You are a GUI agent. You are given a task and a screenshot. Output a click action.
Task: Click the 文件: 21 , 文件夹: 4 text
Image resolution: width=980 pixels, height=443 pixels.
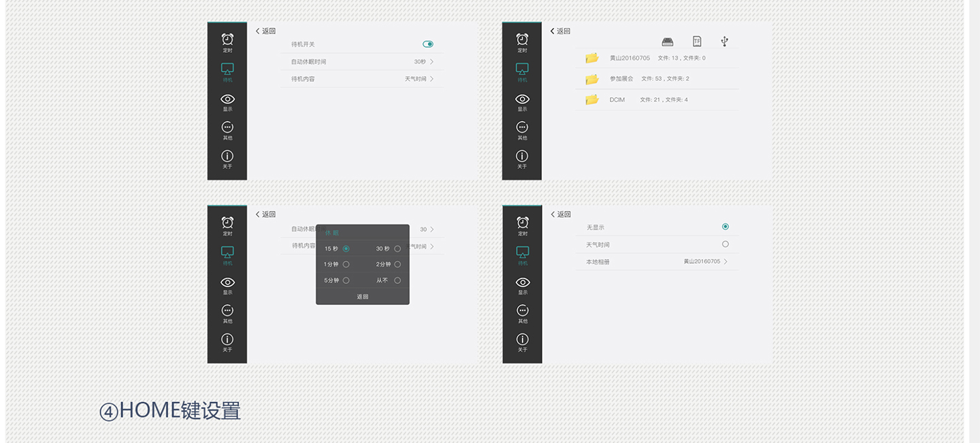click(x=664, y=100)
